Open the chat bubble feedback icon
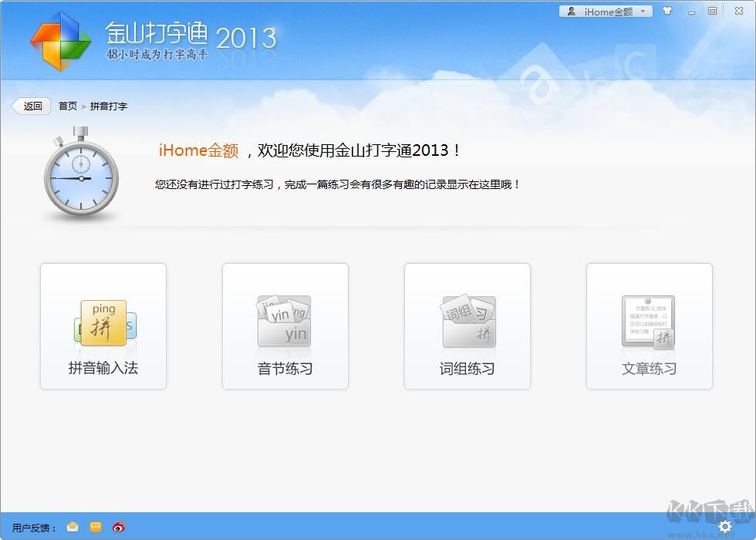 pos(95,528)
